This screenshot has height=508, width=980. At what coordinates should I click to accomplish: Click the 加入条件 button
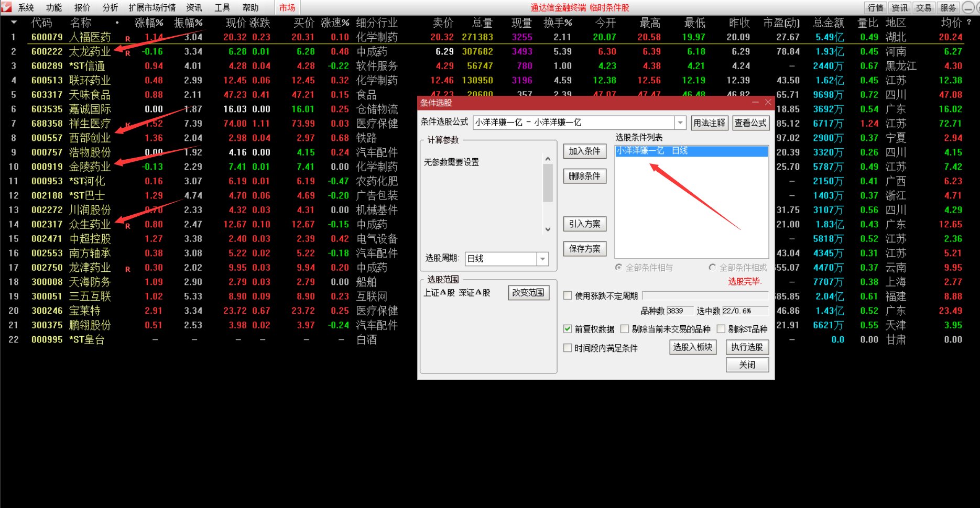pyautogui.click(x=585, y=151)
